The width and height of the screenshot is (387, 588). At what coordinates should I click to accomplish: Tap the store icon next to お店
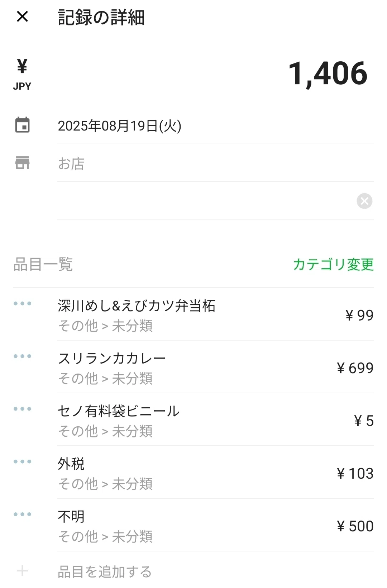[x=22, y=163]
